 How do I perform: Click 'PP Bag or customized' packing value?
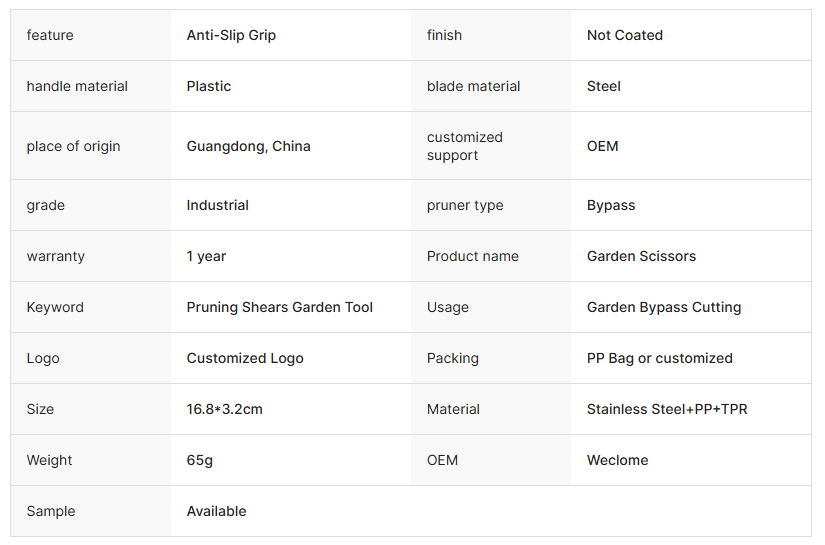[x=659, y=358]
